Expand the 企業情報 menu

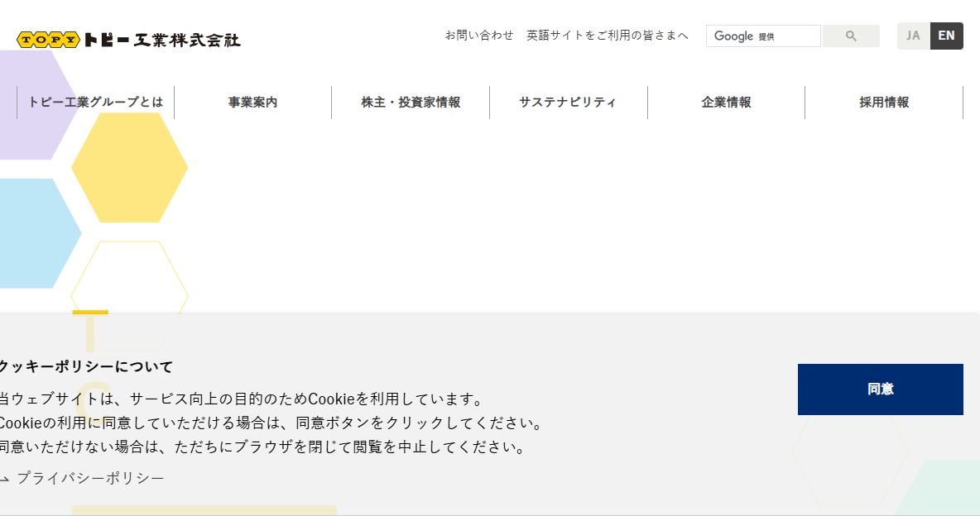(726, 102)
